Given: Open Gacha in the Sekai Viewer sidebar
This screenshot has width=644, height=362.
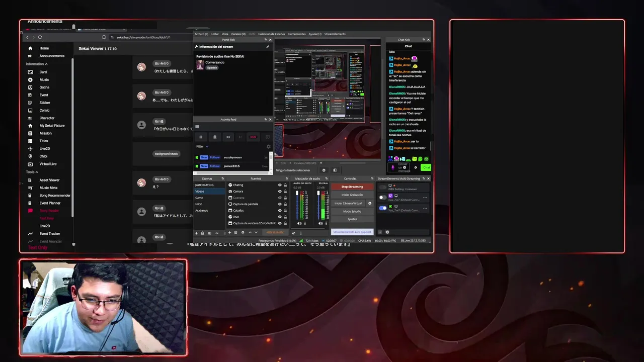Looking at the screenshot, I should 45,87.
